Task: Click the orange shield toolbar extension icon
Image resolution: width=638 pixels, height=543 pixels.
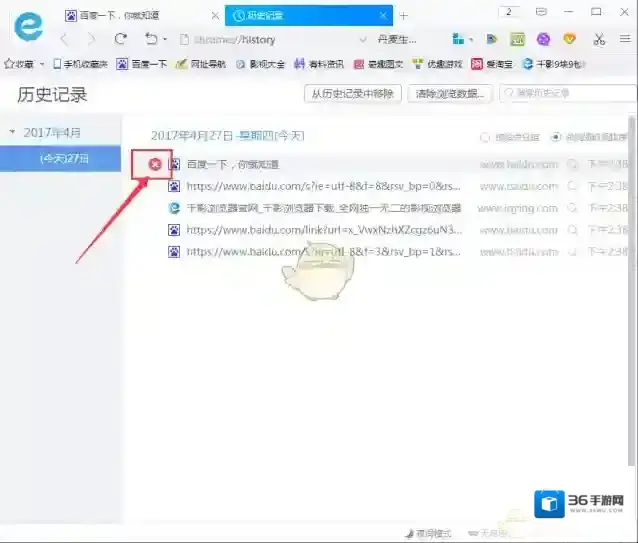Action: point(569,39)
